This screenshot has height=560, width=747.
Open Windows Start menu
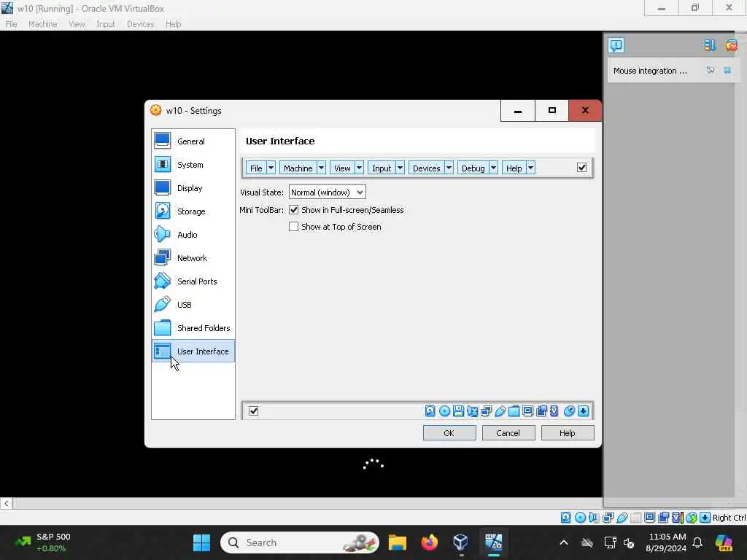201,542
